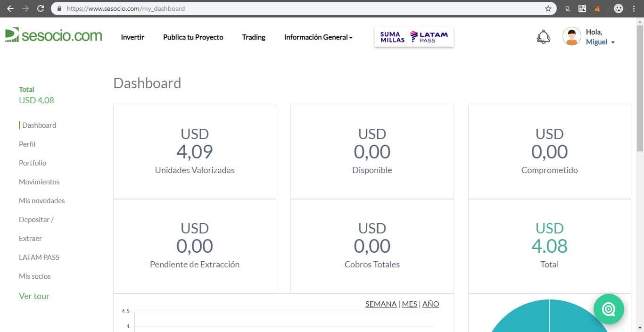Open the Chrome three-dot menu
The height and width of the screenshot is (332, 644).
(x=635, y=8)
